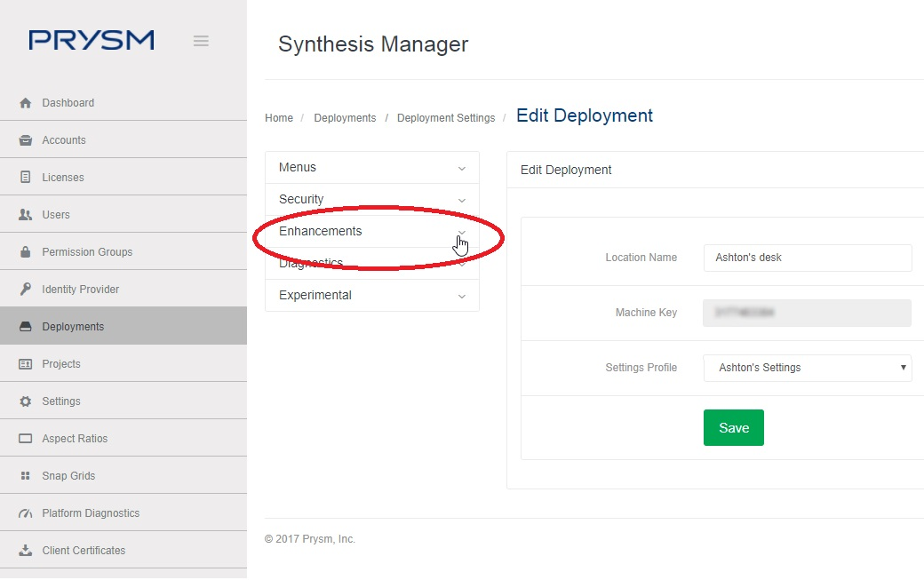Click the Machine Key field
The image size is (924, 580).
pyautogui.click(x=808, y=313)
